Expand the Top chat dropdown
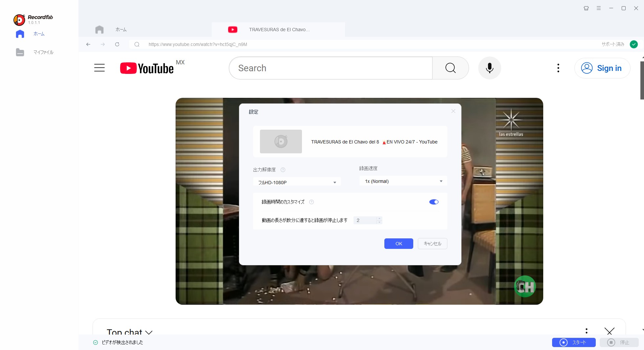Viewport: 644px width, 350px height. point(130,332)
